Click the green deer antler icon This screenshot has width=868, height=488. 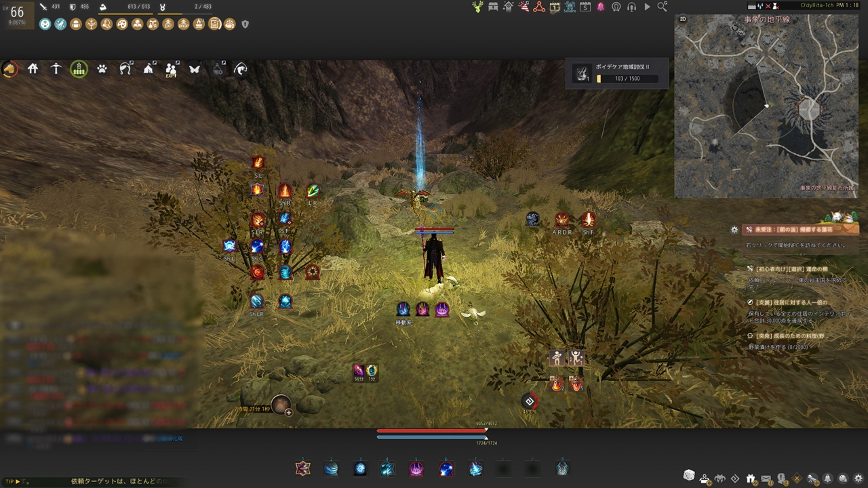tap(477, 7)
